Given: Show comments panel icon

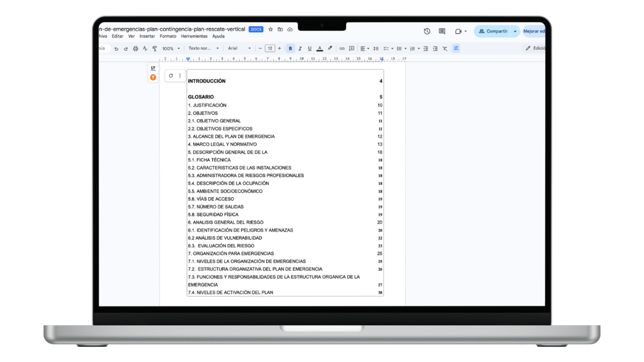Looking at the screenshot, I should click(442, 31).
